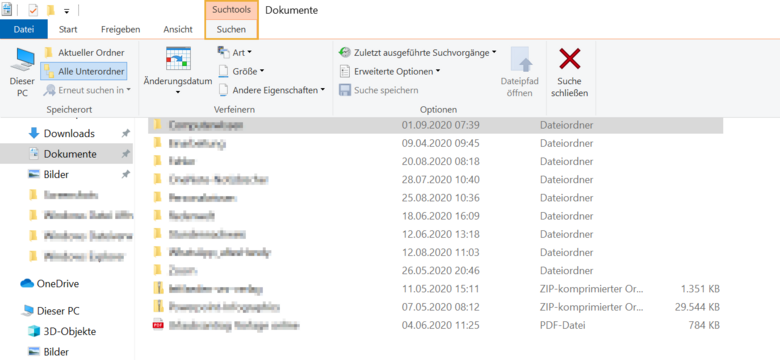Click the Art filter icon
Image resolution: width=780 pixels, height=360 pixels.
[x=223, y=52]
